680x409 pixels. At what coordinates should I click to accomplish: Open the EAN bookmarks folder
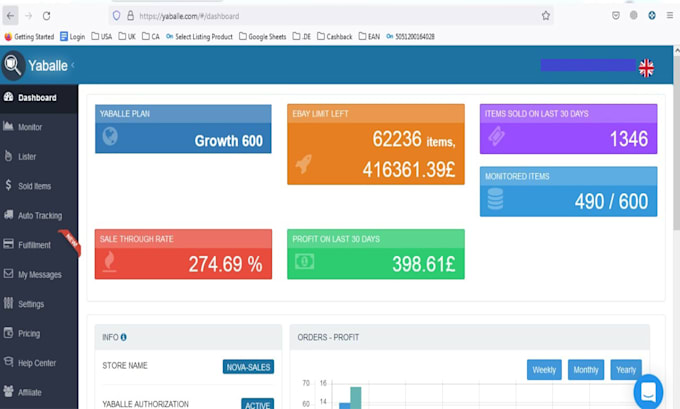point(369,37)
